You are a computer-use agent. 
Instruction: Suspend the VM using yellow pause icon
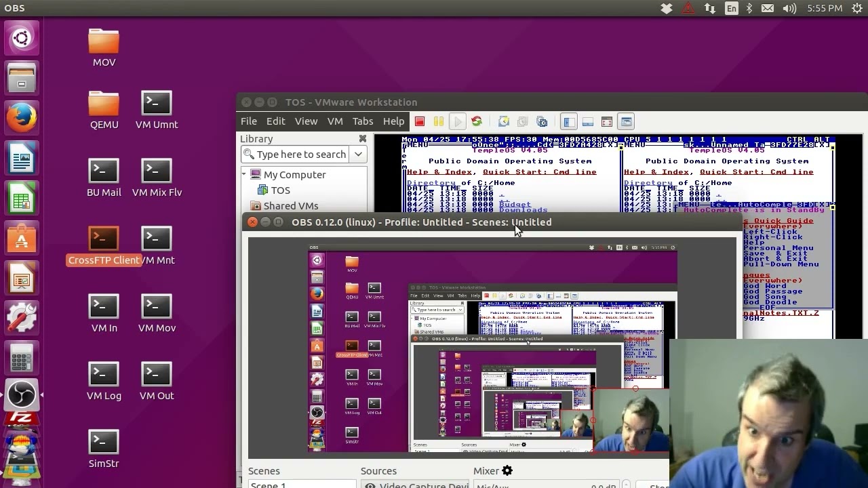[x=439, y=121]
